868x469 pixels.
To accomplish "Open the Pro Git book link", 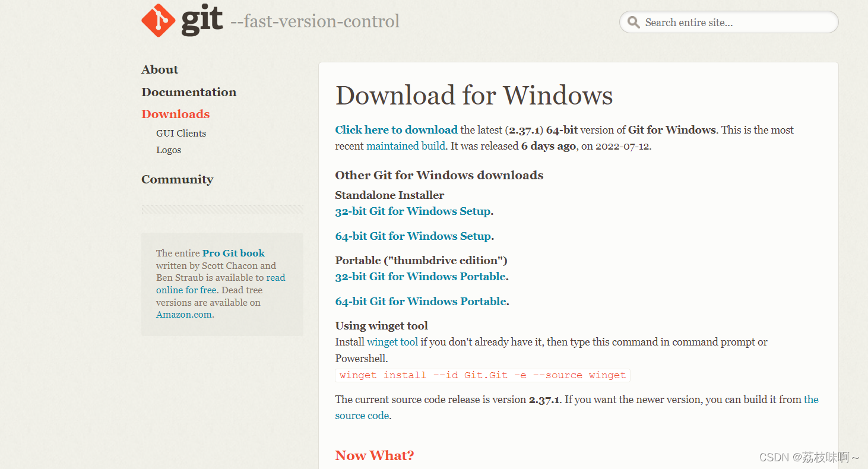I will click(233, 253).
